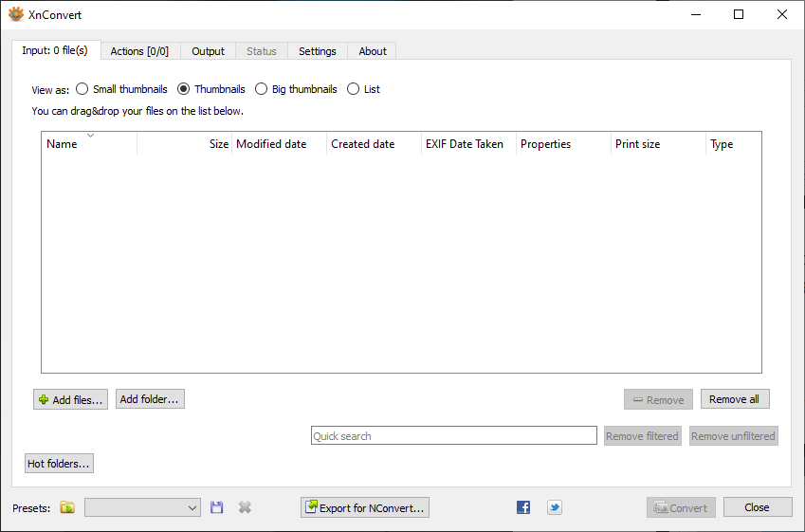Open the Twitter page icon
Image resolution: width=805 pixels, height=532 pixels.
[555, 508]
